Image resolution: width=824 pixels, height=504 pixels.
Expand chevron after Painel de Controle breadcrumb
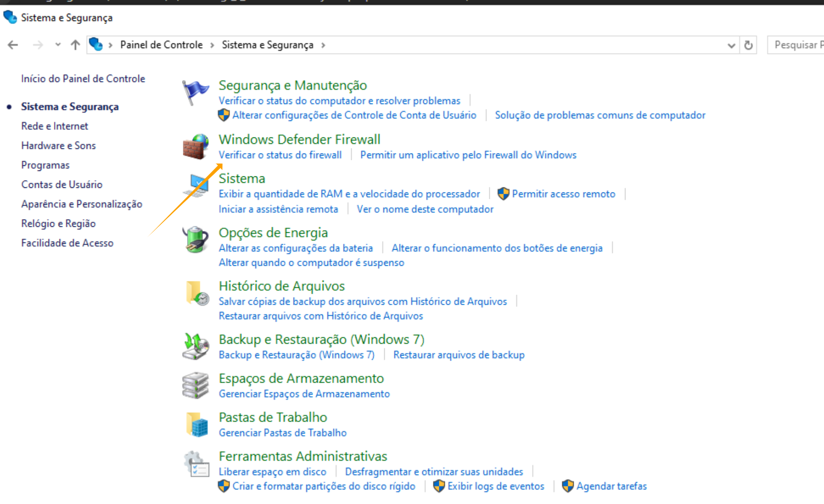(212, 45)
